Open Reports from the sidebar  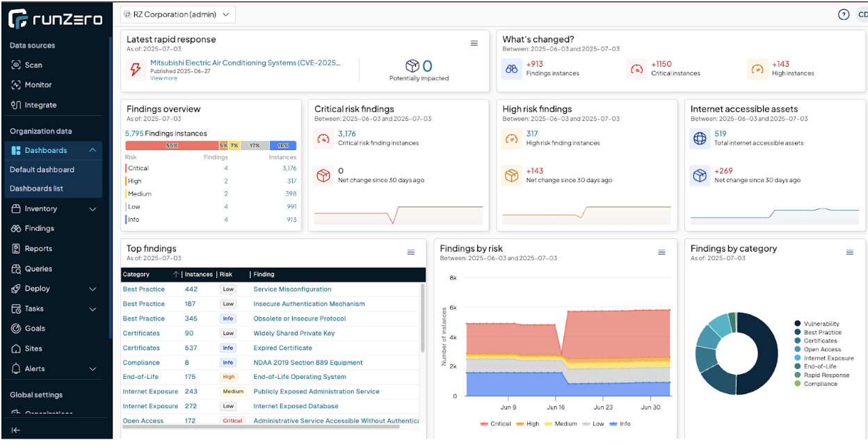tap(38, 249)
